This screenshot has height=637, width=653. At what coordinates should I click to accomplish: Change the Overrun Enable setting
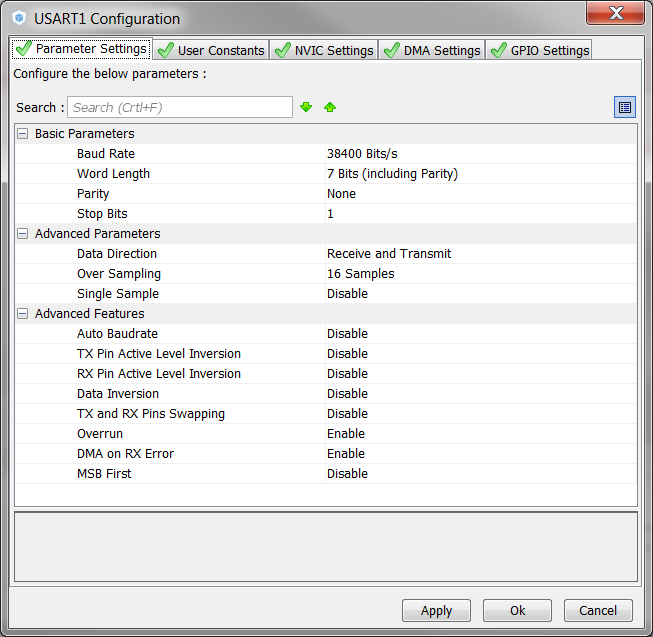click(346, 434)
